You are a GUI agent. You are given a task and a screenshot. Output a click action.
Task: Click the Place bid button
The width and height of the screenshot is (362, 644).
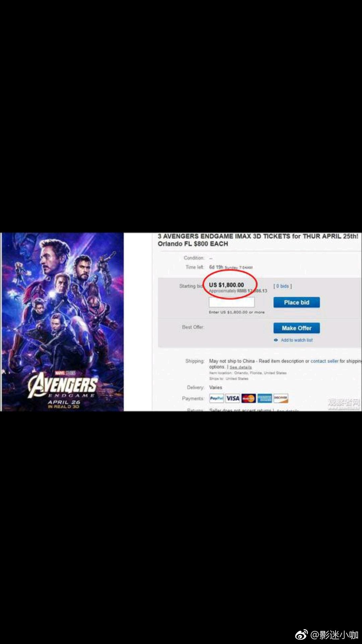click(x=297, y=302)
